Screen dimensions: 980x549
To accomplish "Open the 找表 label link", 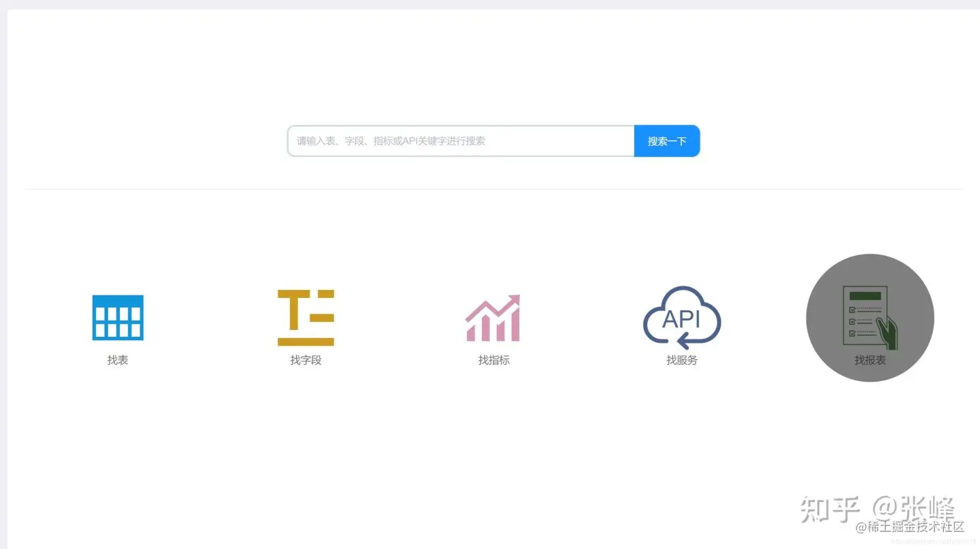I will pyautogui.click(x=118, y=360).
